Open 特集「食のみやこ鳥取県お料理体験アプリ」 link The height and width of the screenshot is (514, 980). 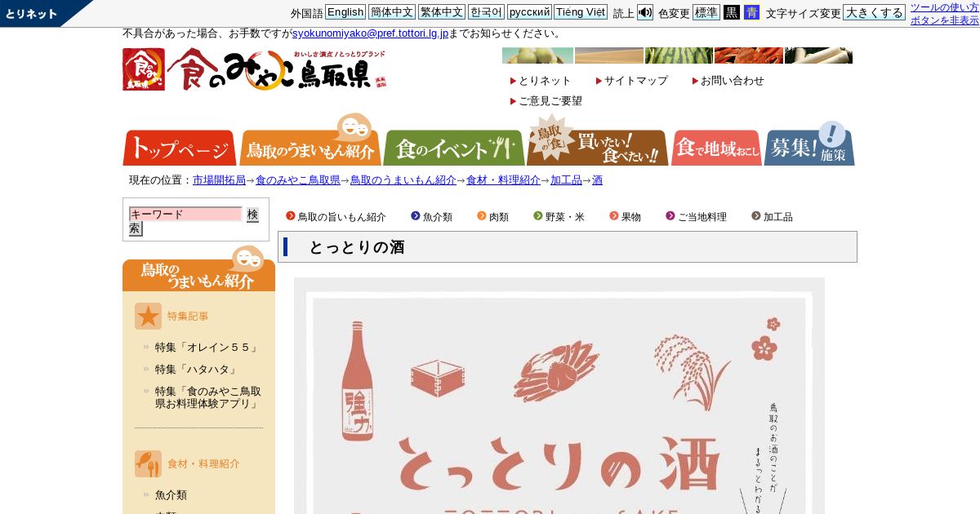click(x=208, y=397)
